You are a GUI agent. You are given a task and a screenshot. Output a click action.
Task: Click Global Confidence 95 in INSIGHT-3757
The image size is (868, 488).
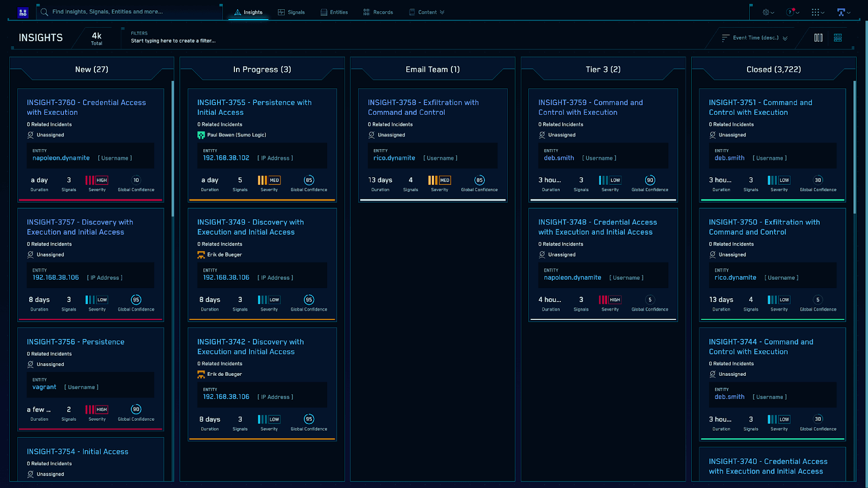[x=136, y=300]
